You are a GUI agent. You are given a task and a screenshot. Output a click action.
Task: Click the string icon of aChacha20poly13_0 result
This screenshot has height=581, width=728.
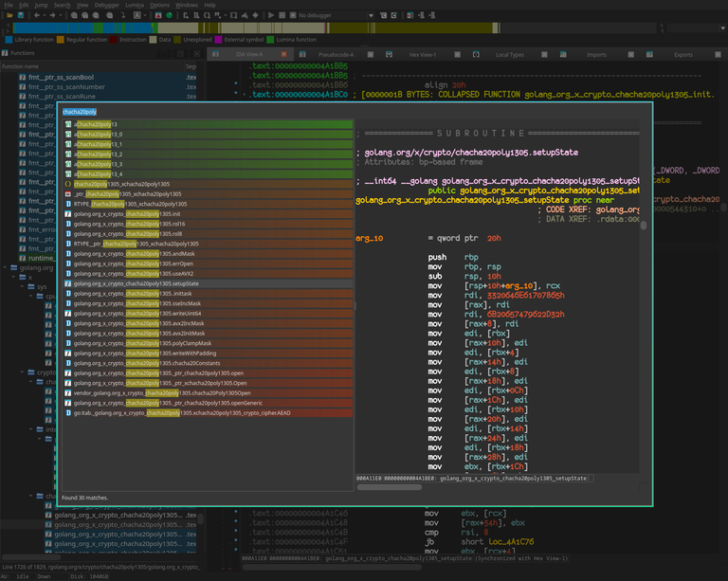(68, 135)
